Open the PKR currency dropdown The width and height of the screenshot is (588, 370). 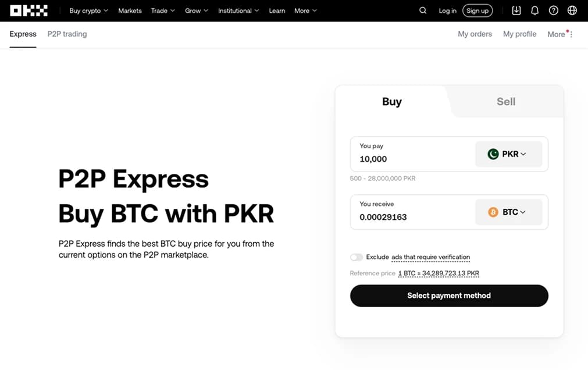pyautogui.click(x=508, y=154)
